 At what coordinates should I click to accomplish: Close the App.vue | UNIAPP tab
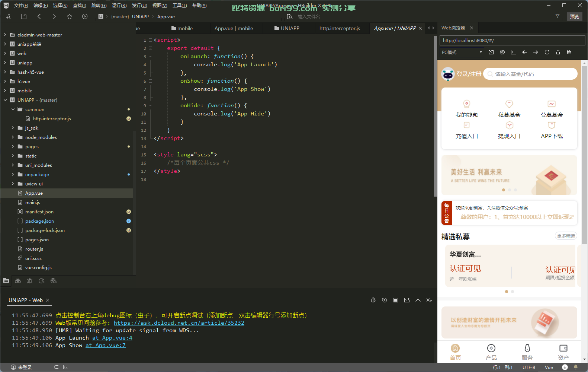pyautogui.click(x=420, y=28)
